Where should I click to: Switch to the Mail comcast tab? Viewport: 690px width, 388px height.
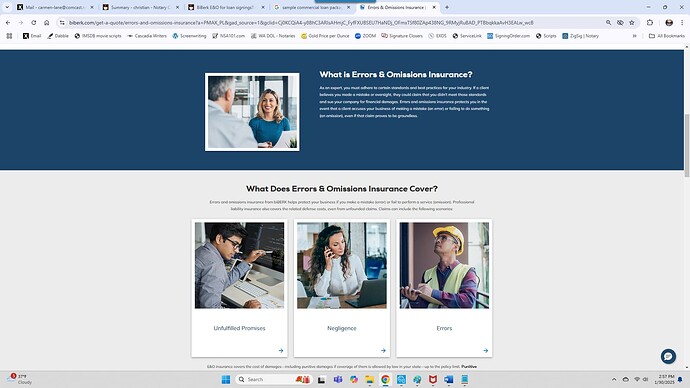click(55, 7)
